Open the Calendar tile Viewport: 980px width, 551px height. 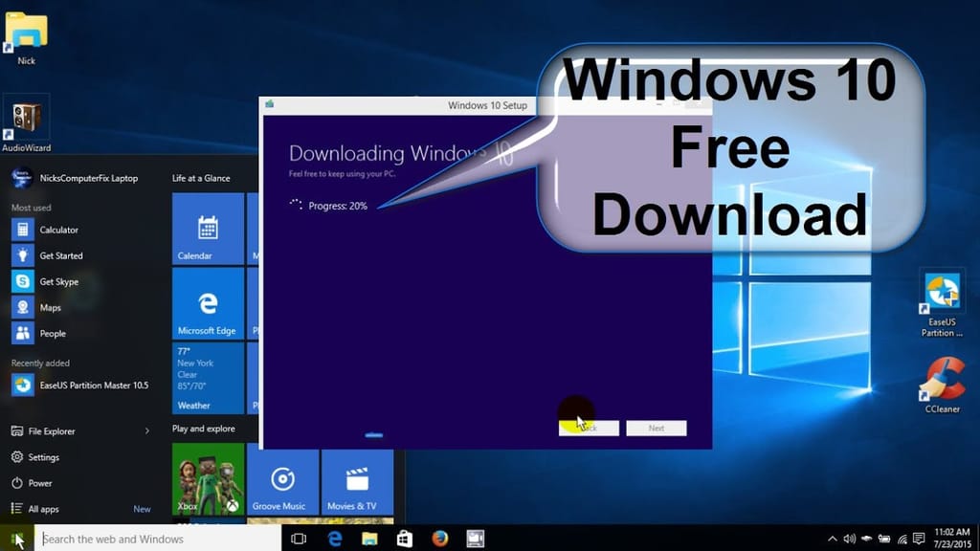click(x=208, y=229)
